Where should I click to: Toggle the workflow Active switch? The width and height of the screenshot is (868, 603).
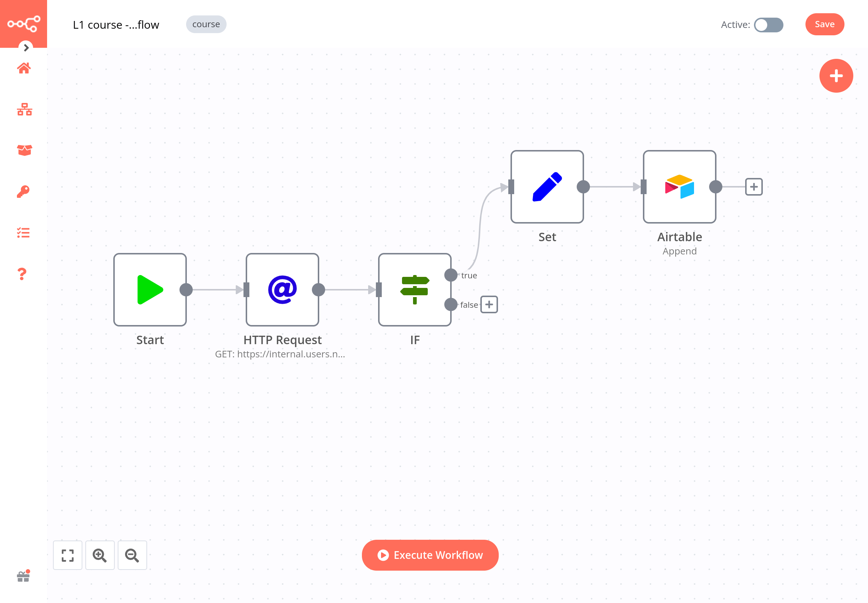tap(769, 25)
